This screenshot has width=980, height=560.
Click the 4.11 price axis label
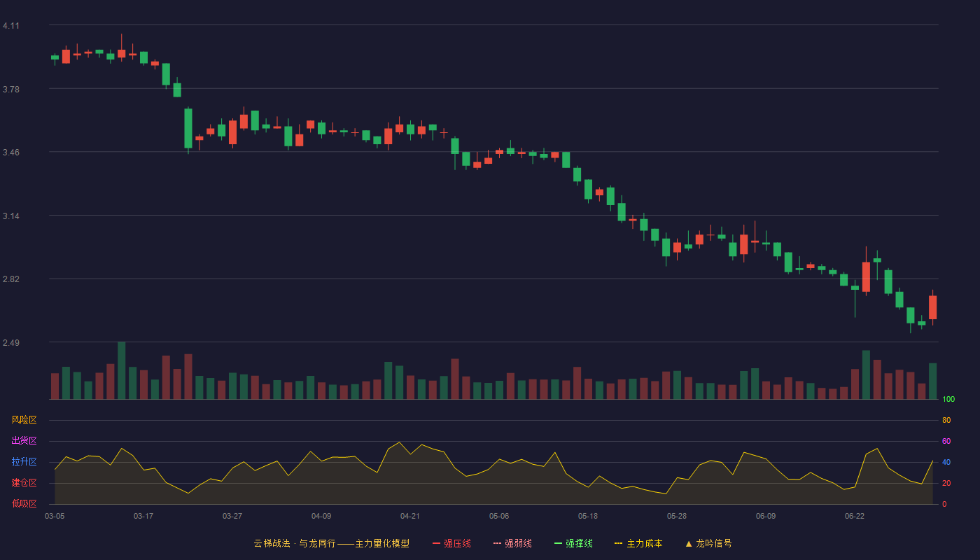click(x=11, y=26)
